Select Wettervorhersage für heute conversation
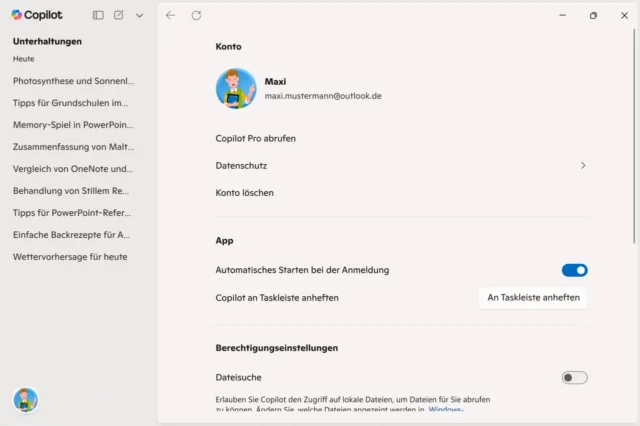This screenshot has width=640, height=426. point(70,256)
